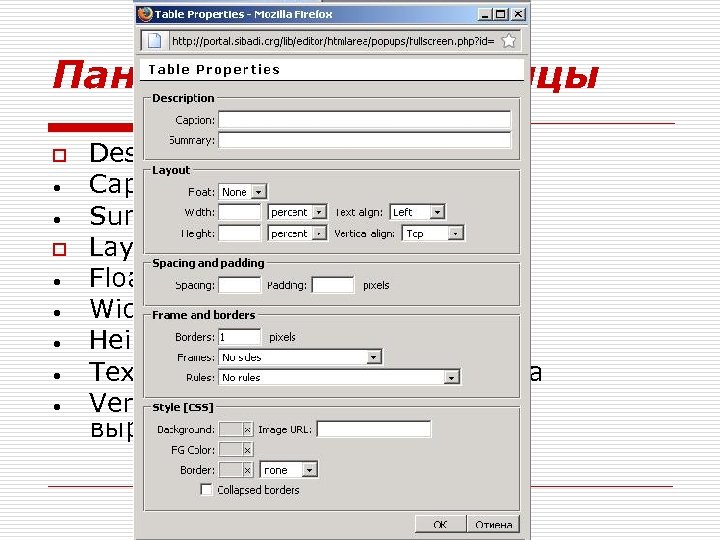720x540 pixels.
Task: Close the Table Properties window
Action: click(x=518, y=14)
